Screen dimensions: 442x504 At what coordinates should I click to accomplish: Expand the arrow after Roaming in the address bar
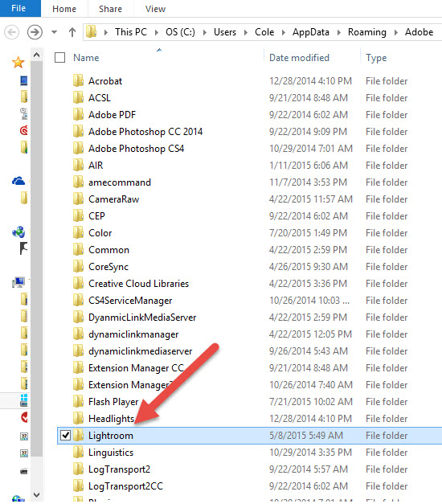[395, 32]
